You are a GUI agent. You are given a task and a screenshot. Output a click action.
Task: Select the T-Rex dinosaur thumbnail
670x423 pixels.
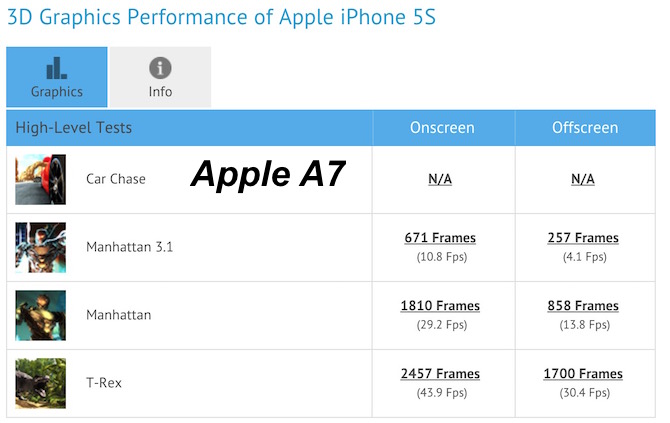[41, 383]
